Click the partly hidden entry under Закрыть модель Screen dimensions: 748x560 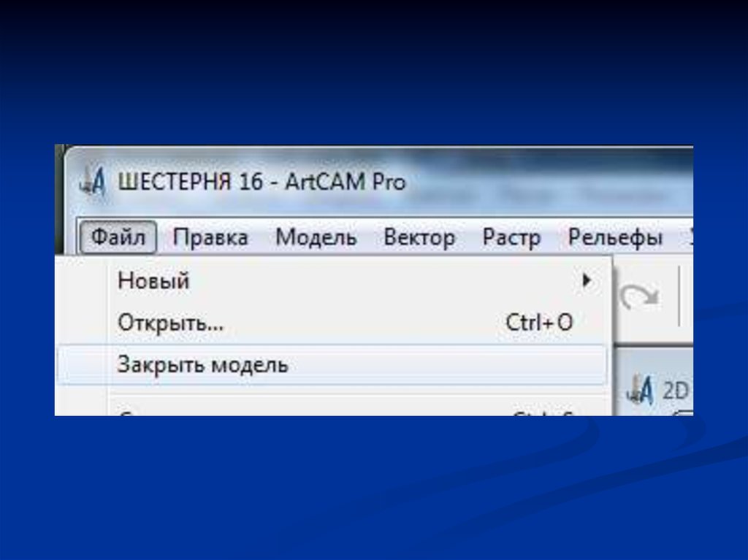point(333,412)
